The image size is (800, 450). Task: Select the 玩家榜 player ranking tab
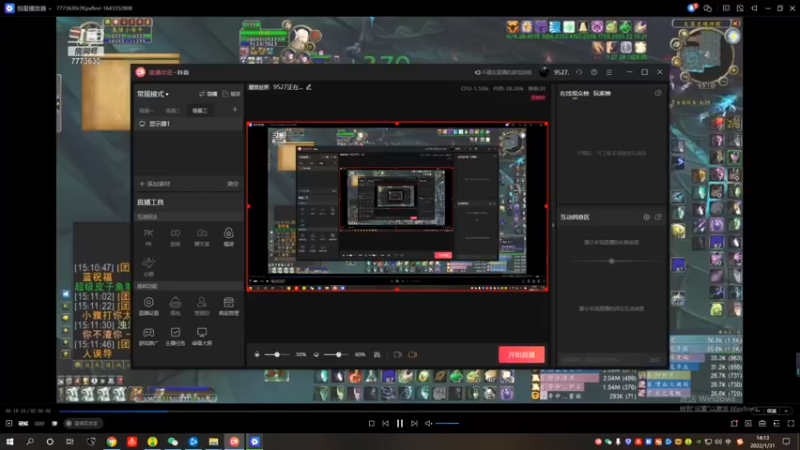point(602,93)
